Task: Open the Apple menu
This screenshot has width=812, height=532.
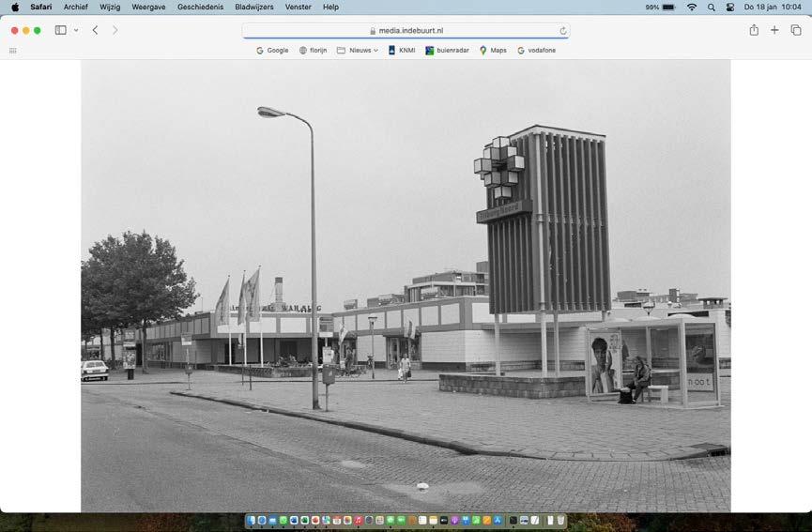Action: [15, 8]
